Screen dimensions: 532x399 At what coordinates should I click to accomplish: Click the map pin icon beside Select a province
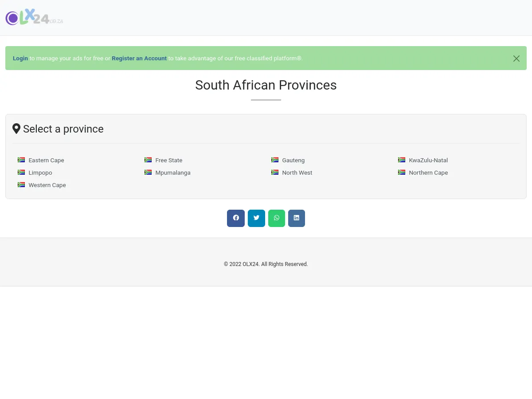click(16, 129)
